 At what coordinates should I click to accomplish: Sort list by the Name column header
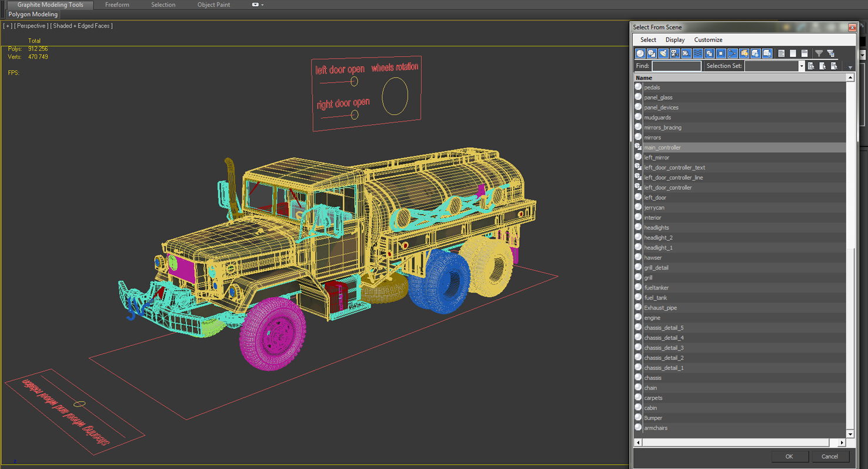pos(740,77)
